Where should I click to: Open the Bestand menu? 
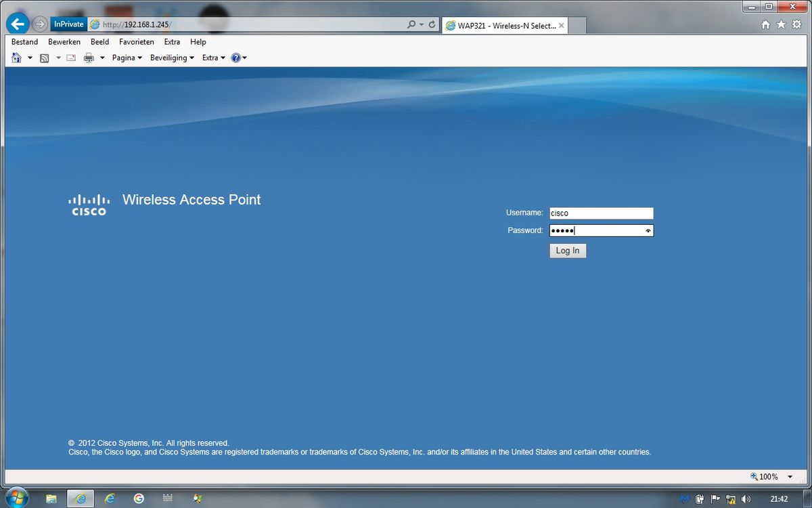pos(25,42)
